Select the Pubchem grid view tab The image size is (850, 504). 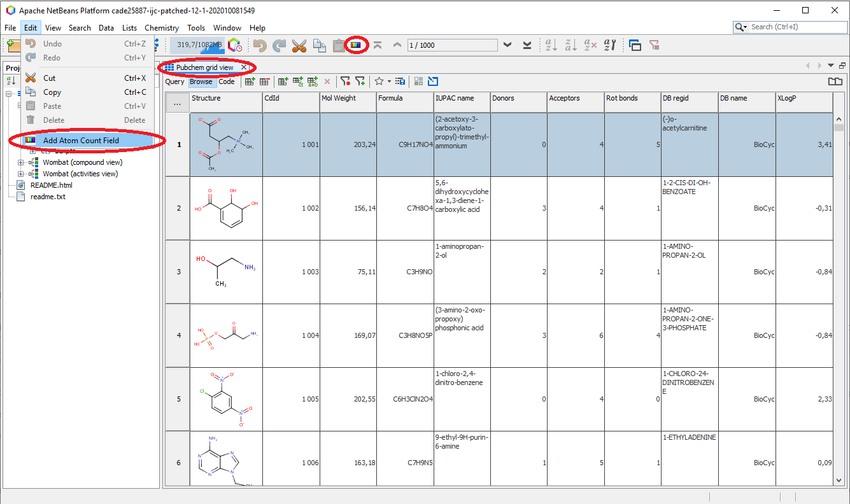point(204,67)
